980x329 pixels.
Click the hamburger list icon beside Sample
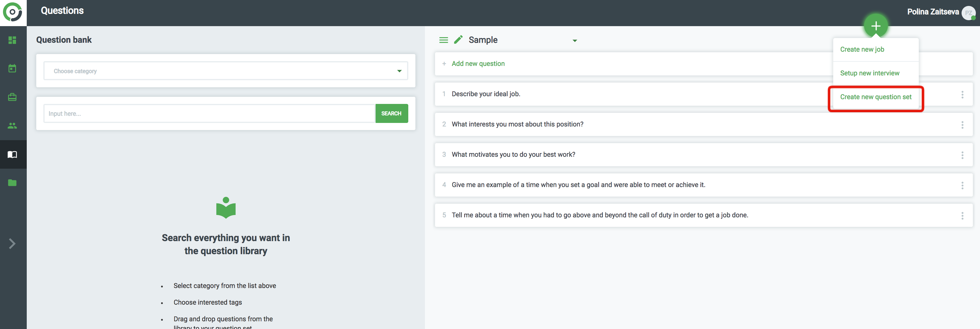pos(443,40)
